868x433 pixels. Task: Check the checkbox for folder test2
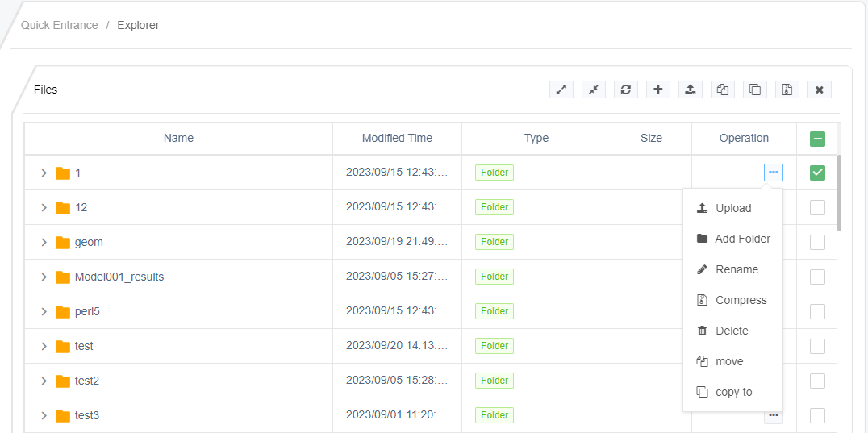point(817,381)
